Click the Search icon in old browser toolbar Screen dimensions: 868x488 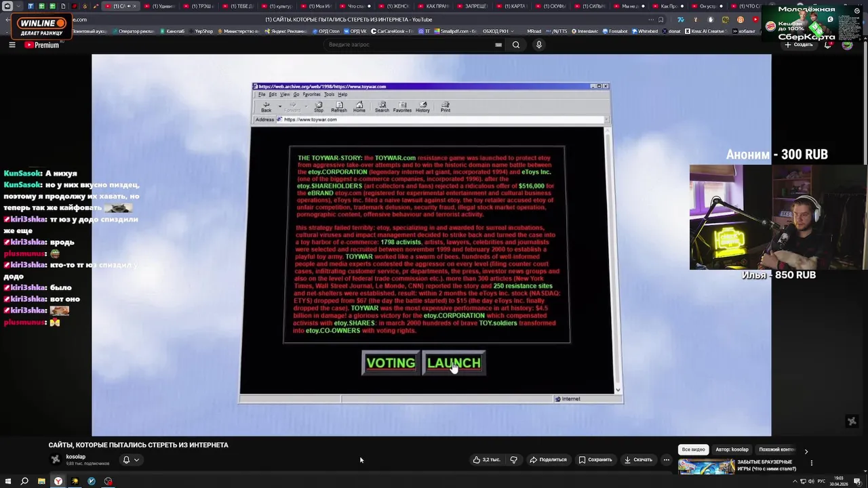382,106
